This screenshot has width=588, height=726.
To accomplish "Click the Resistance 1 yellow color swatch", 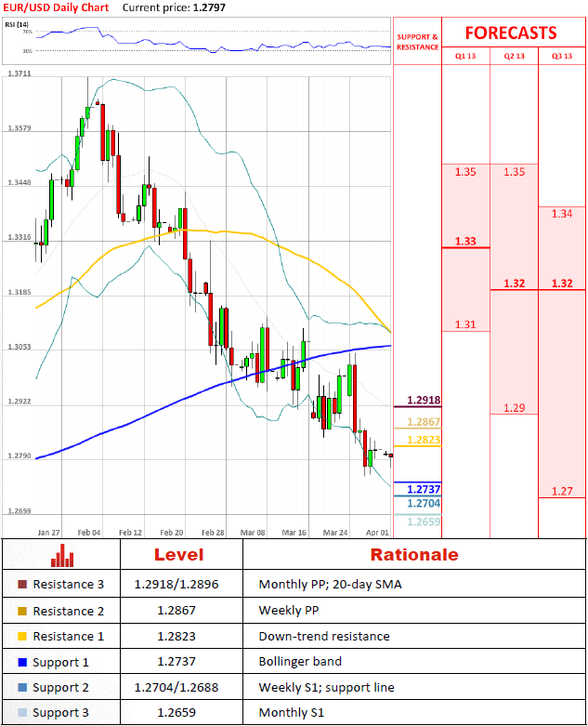I will tap(22, 636).
